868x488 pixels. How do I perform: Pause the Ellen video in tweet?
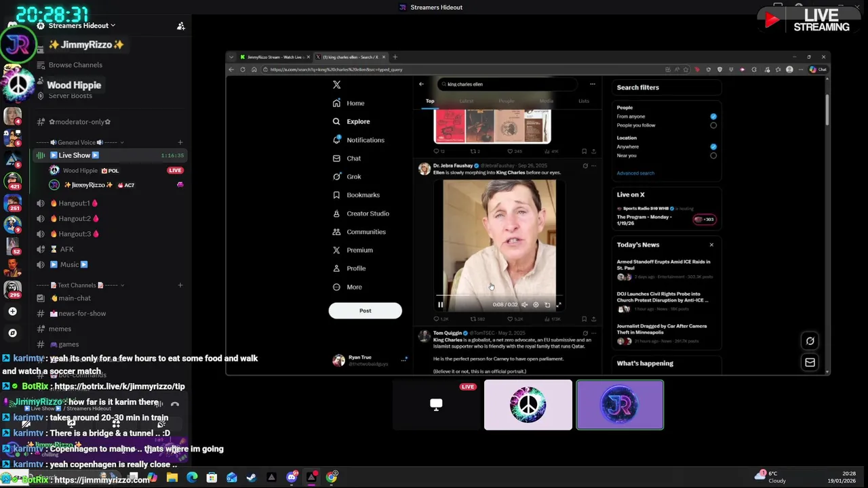click(440, 305)
